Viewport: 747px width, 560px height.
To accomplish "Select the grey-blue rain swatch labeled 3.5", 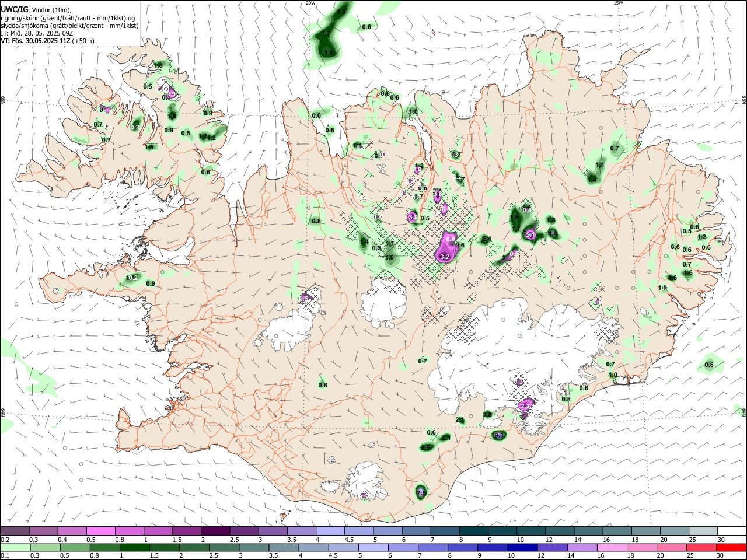I will click(284, 547).
